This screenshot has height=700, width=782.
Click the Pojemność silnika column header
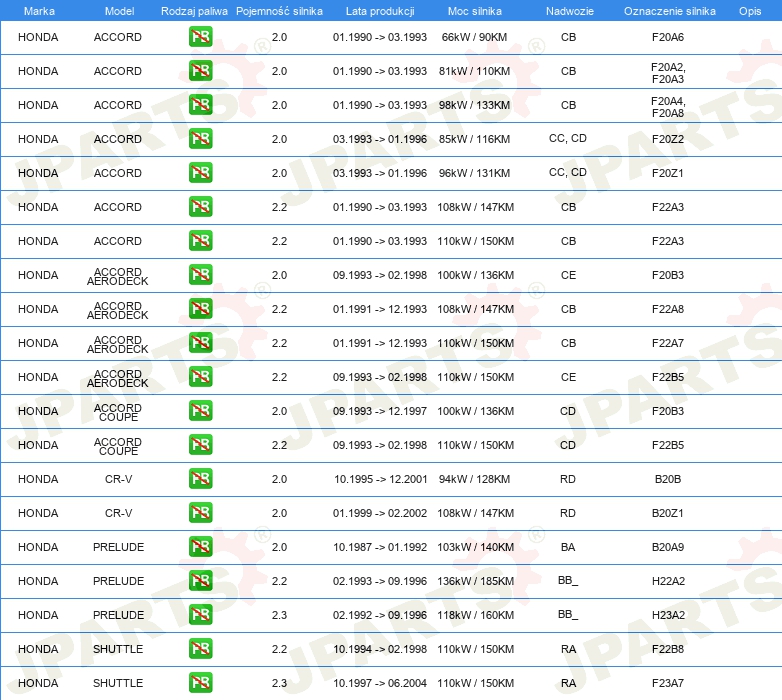click(x=279, y=11)
